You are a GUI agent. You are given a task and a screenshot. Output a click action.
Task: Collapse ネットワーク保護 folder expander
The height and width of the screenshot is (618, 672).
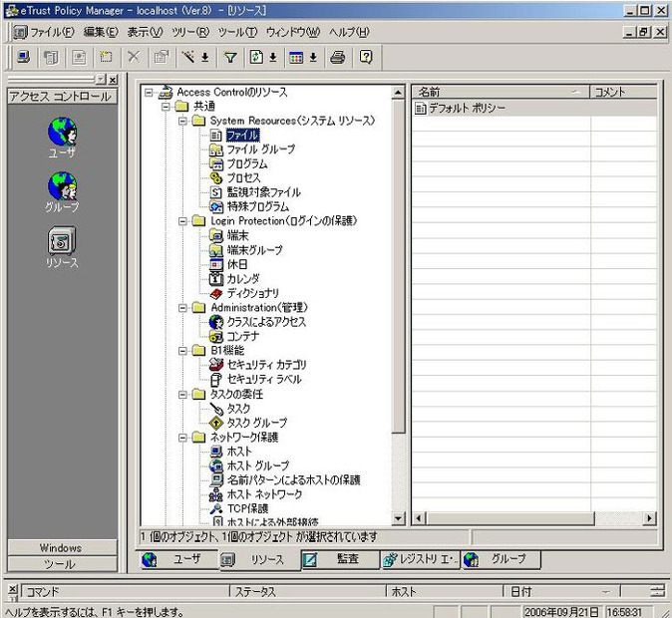[x=182, y=438]
